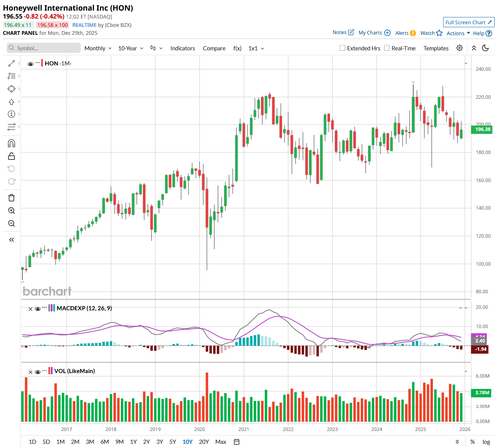
Task: Expand the 10-Year period dropdown
Action: (x=131, y=48)
